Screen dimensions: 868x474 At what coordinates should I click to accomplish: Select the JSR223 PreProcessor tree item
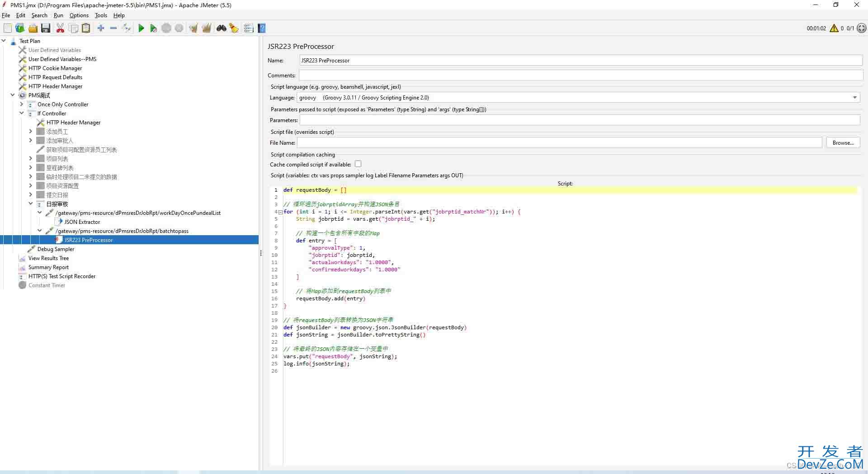pos(88,240)
